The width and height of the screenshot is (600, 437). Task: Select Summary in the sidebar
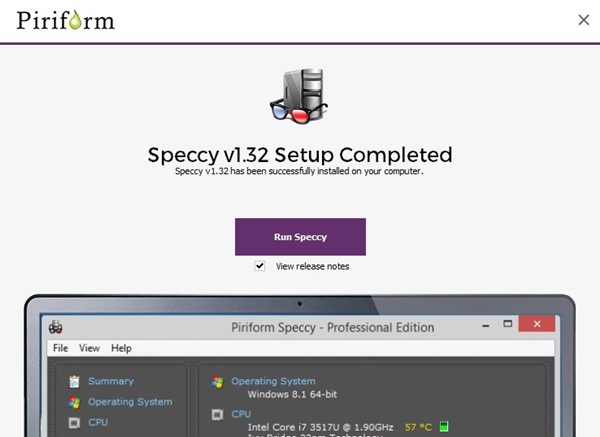111,381
